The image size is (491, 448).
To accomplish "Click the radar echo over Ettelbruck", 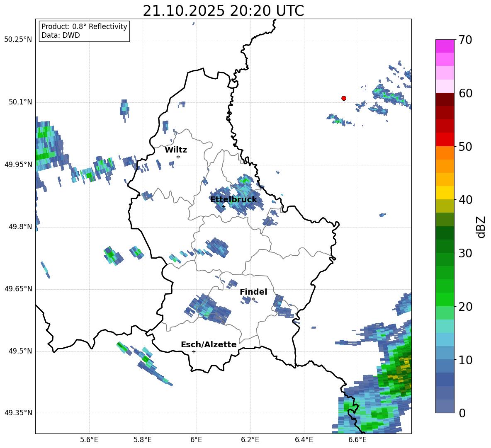I will 237,196.
